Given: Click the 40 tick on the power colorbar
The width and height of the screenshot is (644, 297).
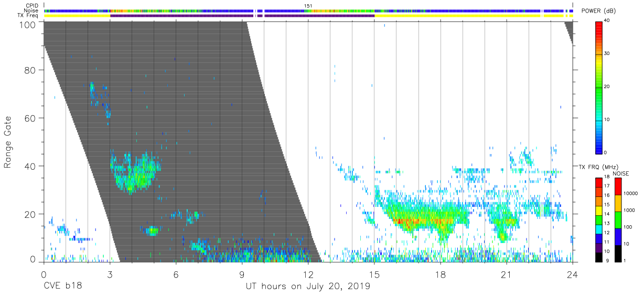Looking at the screenshot, I should pyautogui.click(x=607, y=20).
